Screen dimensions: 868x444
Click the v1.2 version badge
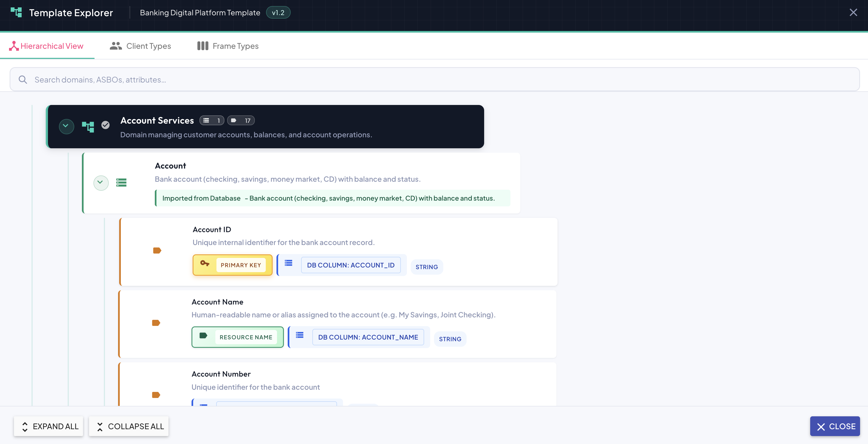point(278,13)
